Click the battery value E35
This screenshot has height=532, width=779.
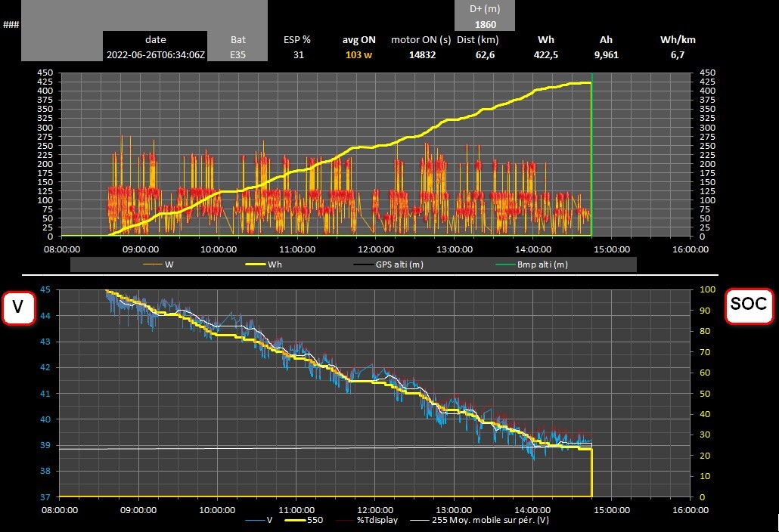click(x=237, y=54)
